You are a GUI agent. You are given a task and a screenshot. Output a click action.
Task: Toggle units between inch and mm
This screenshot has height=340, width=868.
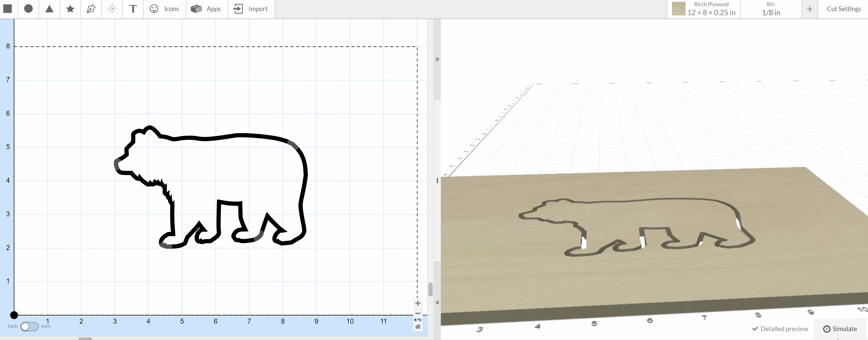click(29, 327)
